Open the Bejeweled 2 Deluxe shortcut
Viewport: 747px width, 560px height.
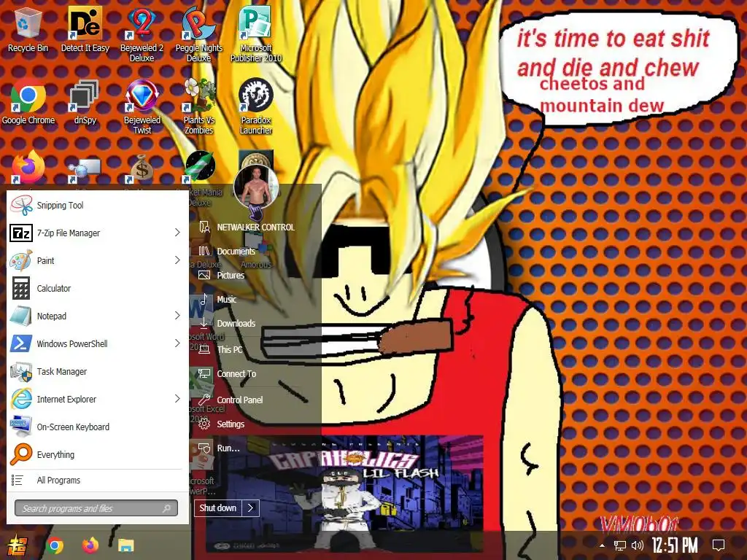[x=142, y=34]
